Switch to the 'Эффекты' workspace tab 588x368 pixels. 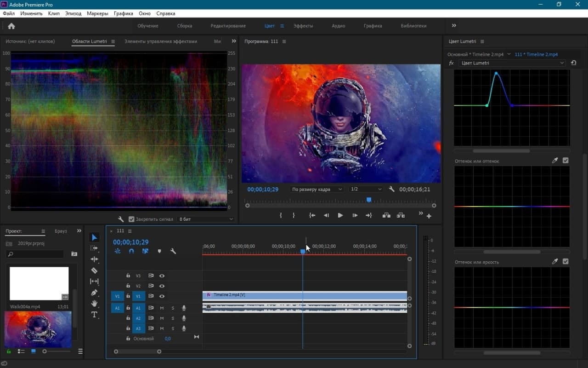point(303,26)
